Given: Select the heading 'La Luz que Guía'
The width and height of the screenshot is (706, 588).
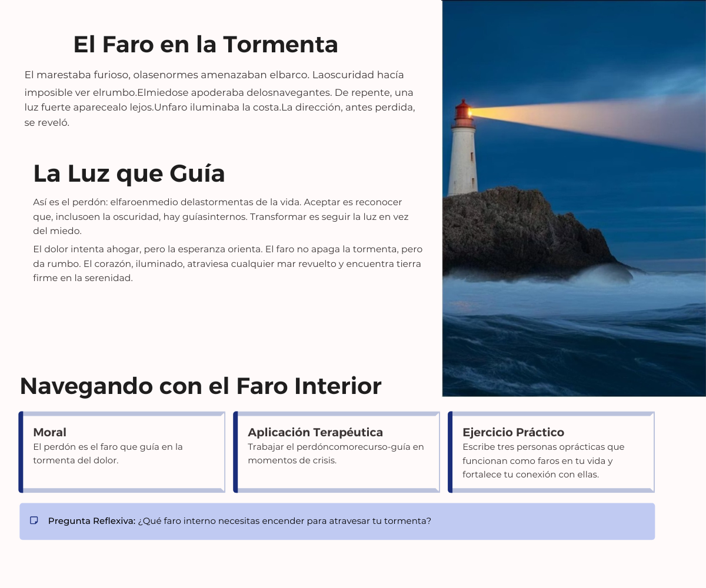Looking at the screenshot, I should (x=129, y=173).
